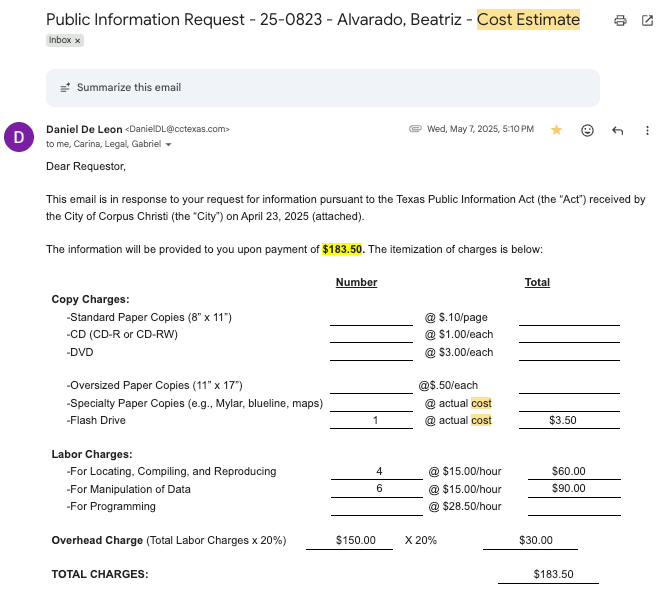Click the Number column header
The height and width of the screenshot is (611, 667).
click(356, 282)
